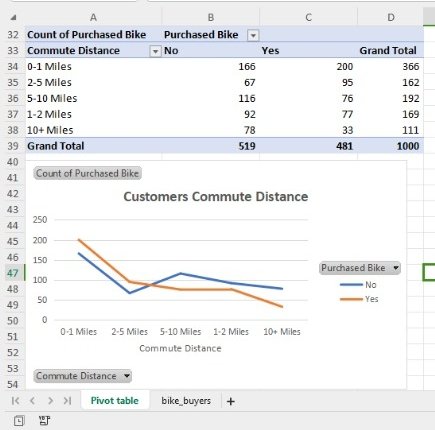This screenshot has width=435, height=430.
Task: Click the blue No legend entry
Action: (358, 285)
